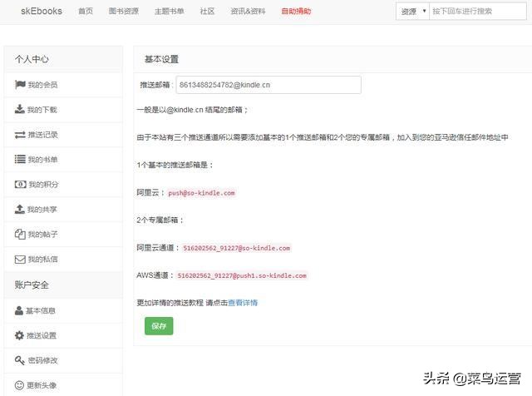Screen dimensions: 532x396
Task: Click the key icon beside 密码修改
Action: pyautogui.click(x=20, y=360)
